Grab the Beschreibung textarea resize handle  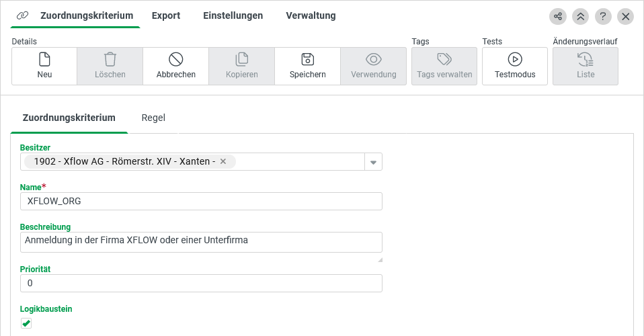click(380, 259)
